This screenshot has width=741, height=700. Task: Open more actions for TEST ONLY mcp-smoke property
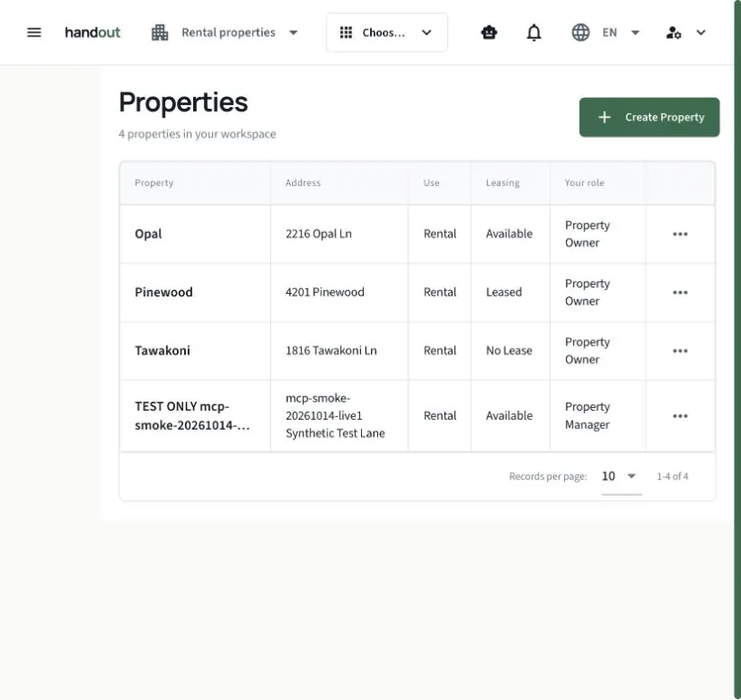680,416
